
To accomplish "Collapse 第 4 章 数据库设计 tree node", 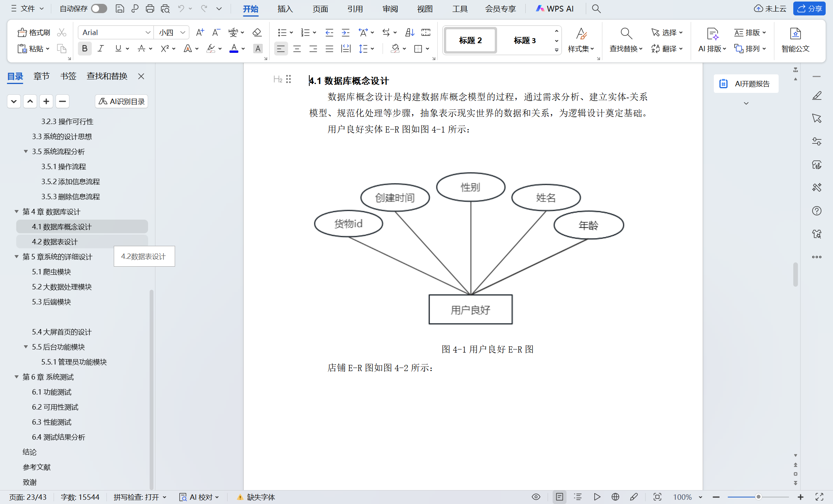I will (x=17, y=212).
